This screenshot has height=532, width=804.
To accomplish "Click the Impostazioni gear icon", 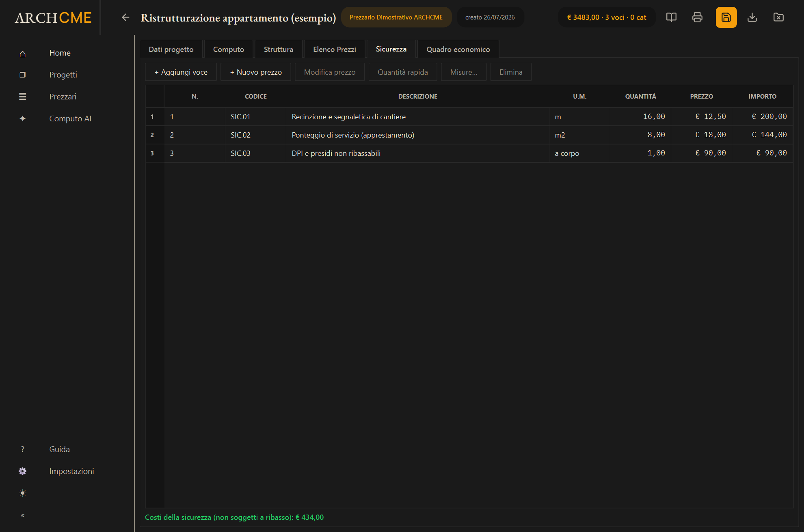I will [23, 471].
